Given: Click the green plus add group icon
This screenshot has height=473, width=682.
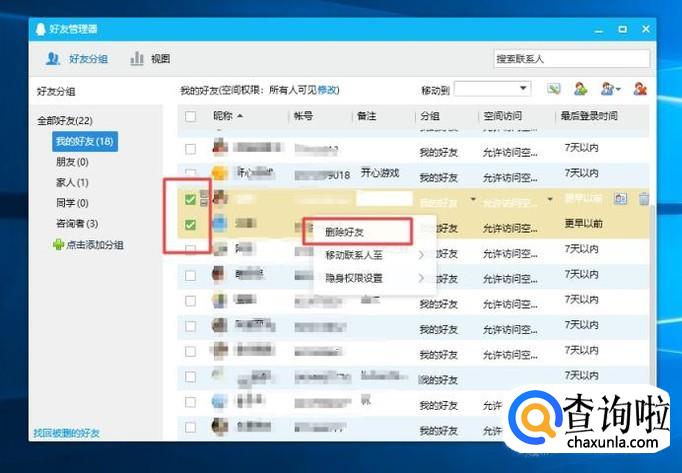Looking at the screenshot, I should coord(58,244).
